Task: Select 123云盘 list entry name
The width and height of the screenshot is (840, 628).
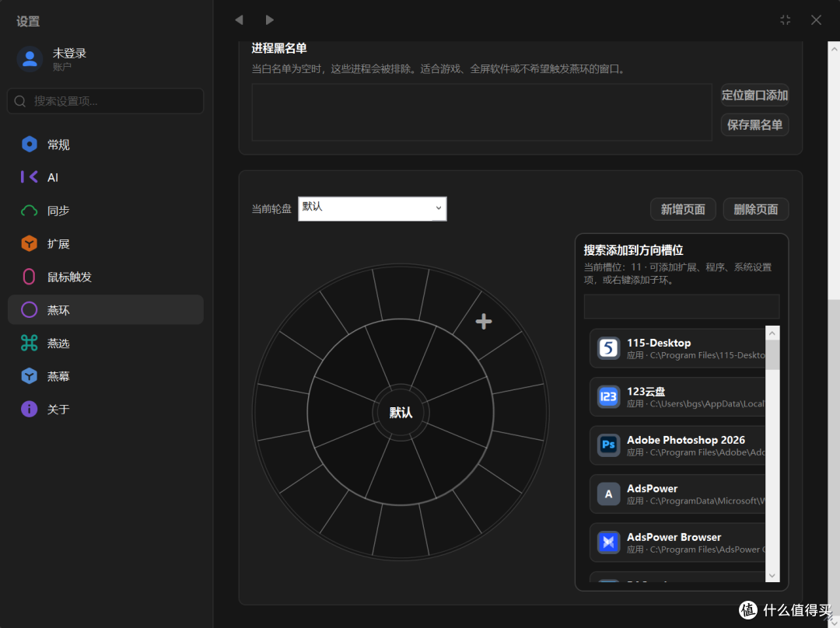Action: pos(646,392)
